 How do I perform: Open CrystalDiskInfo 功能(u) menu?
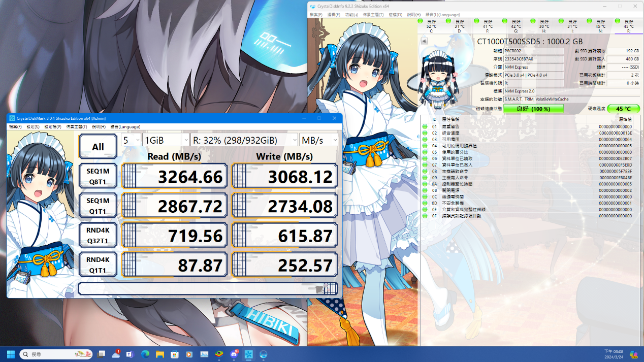[x=351, y=15]
